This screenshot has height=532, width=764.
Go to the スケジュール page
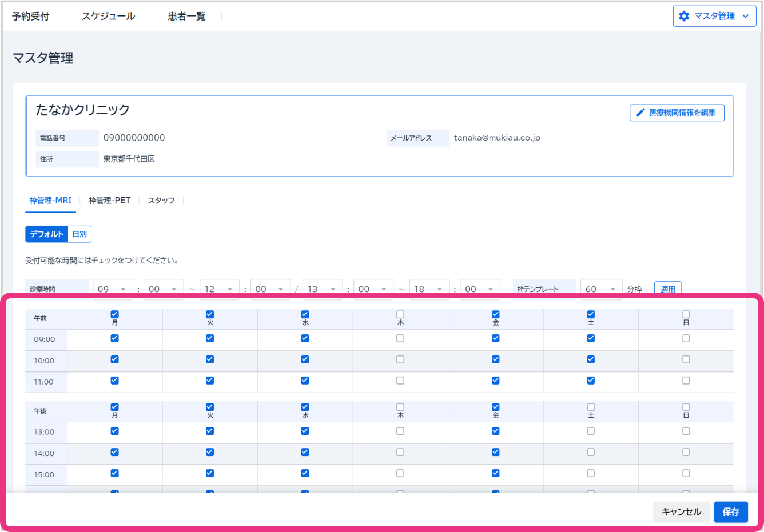pos(108,17)
